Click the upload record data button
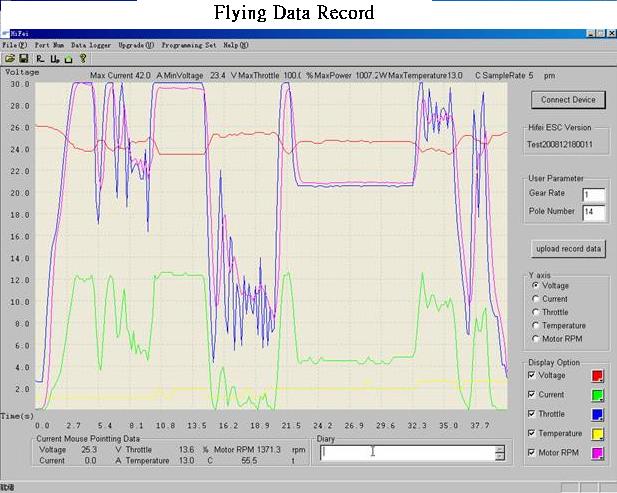Viewport: 617px width, 493px height. [568, 249]
